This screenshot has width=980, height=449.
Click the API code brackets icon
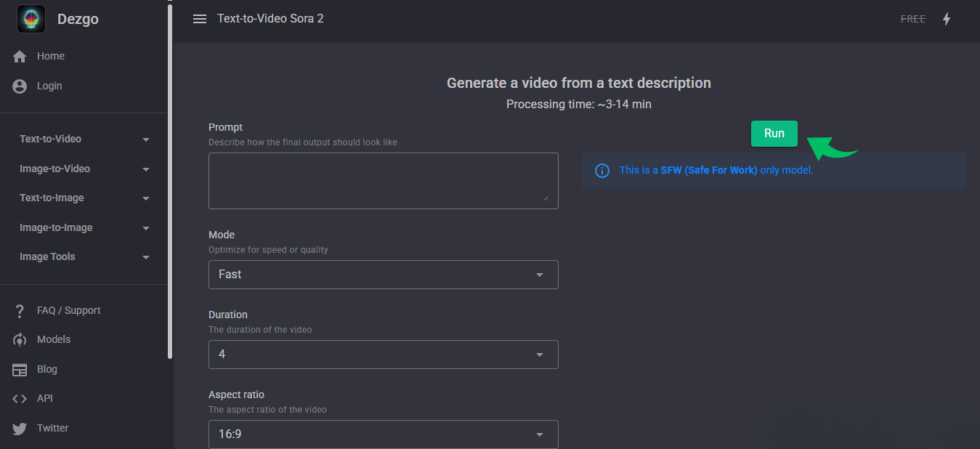(x=20, y=399)
